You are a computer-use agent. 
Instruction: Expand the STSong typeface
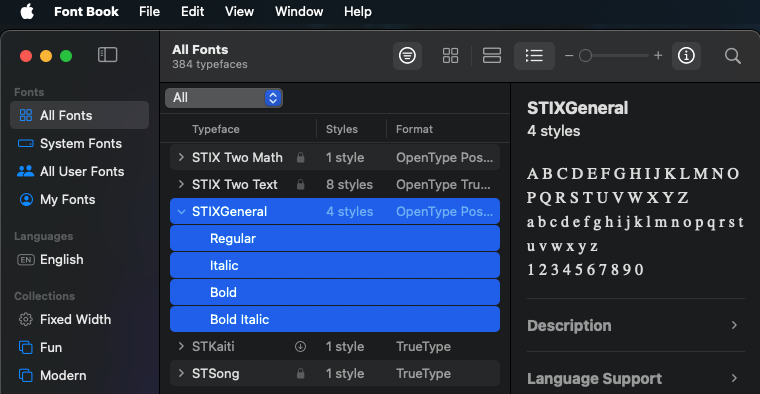pos(181,374)
